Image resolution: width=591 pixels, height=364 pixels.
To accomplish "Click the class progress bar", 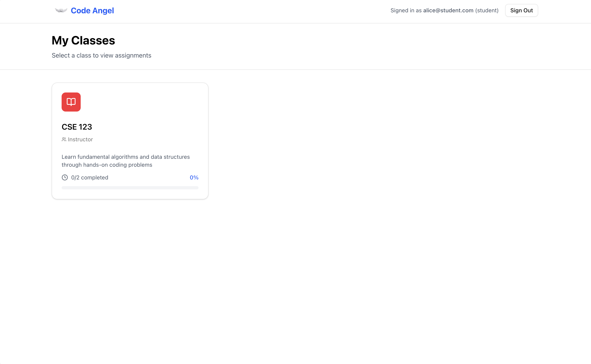I will 130,188.
